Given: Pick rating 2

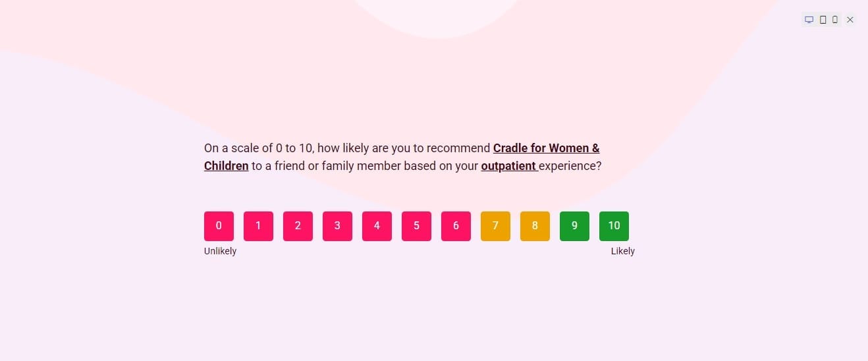Looking at the screenshot, I should click(x=298, y=226).
